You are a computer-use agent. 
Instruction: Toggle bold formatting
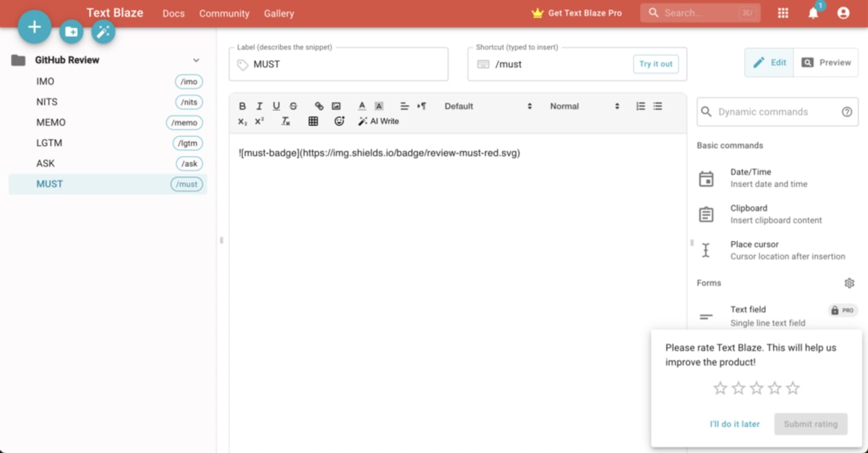coord(242,106)
